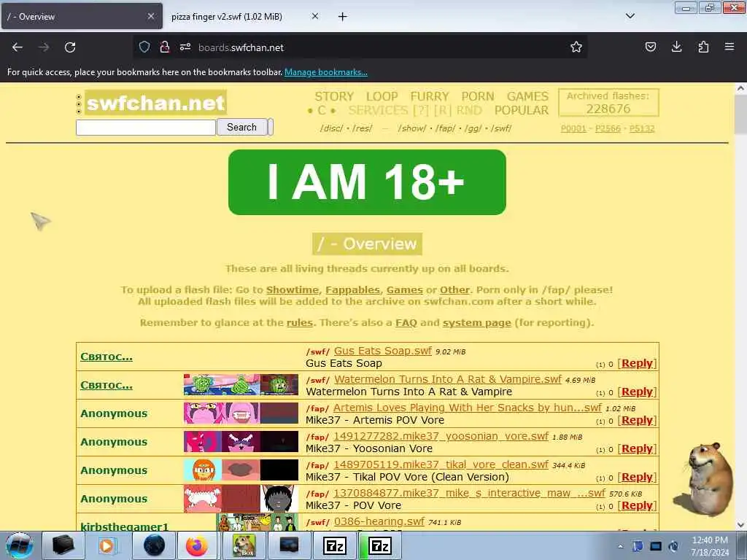Screen dimensions: 747x560
Task: Focus the swfchan search text field
Action: (x=146, y=128)
